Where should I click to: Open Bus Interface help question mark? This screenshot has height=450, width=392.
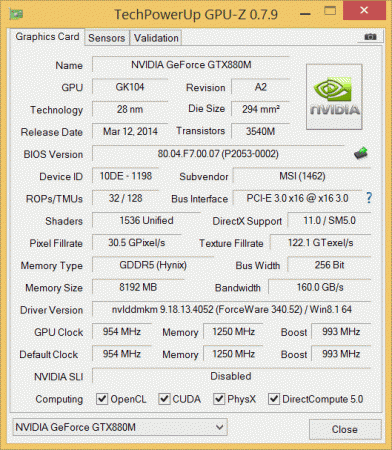369,198
